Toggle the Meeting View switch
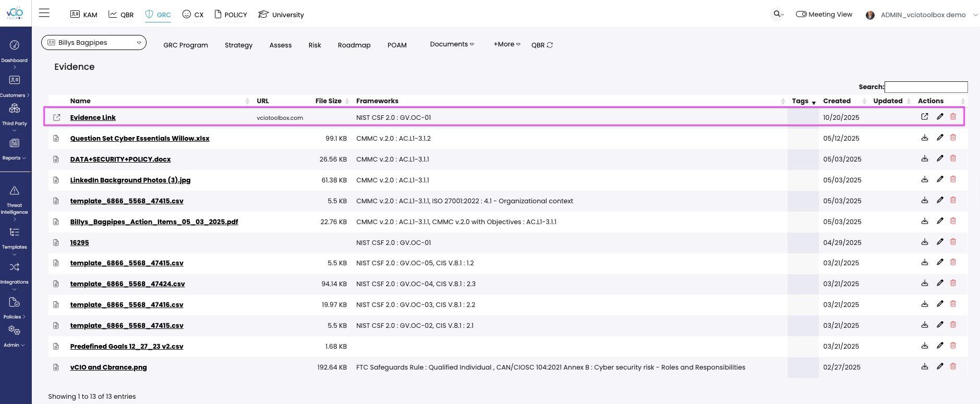Image resolution: width=980 pixels, height=404 pixels. coord(801,14)
